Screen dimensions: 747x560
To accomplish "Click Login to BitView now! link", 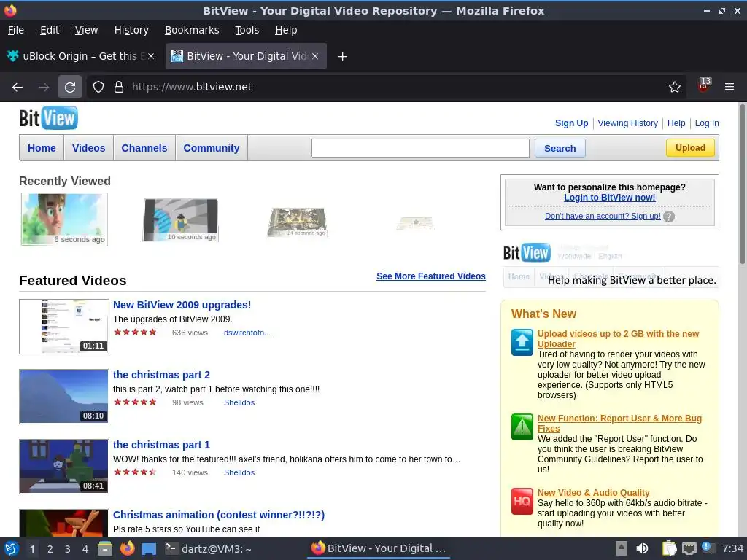I will coord(609,198).
